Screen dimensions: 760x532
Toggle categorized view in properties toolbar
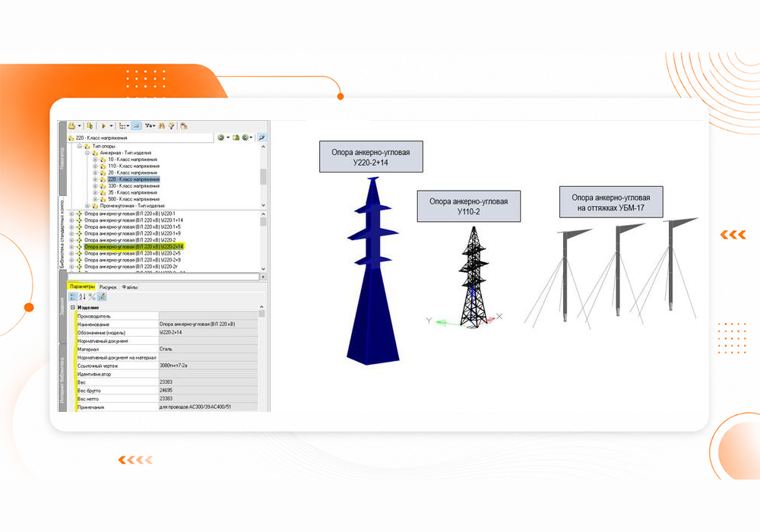pos(73,296)
